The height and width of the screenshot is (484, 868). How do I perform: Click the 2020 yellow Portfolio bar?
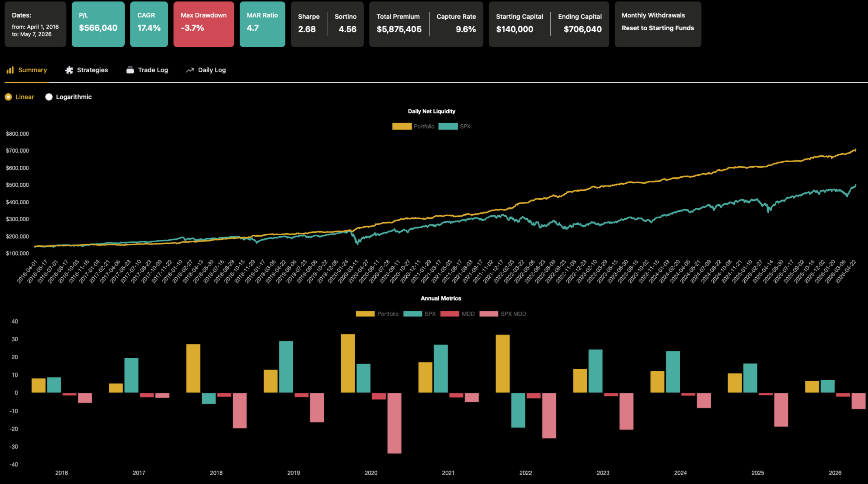click(x=348, y=363)
